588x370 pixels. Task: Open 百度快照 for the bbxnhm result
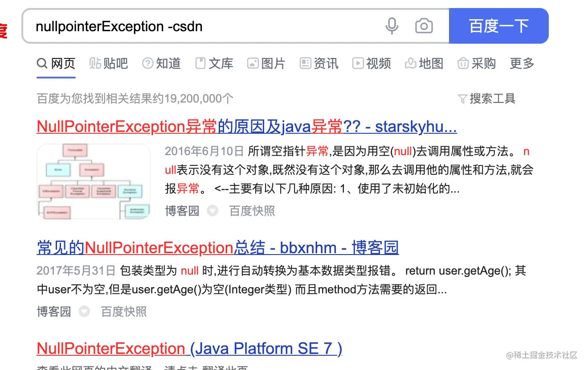(124, 311)
